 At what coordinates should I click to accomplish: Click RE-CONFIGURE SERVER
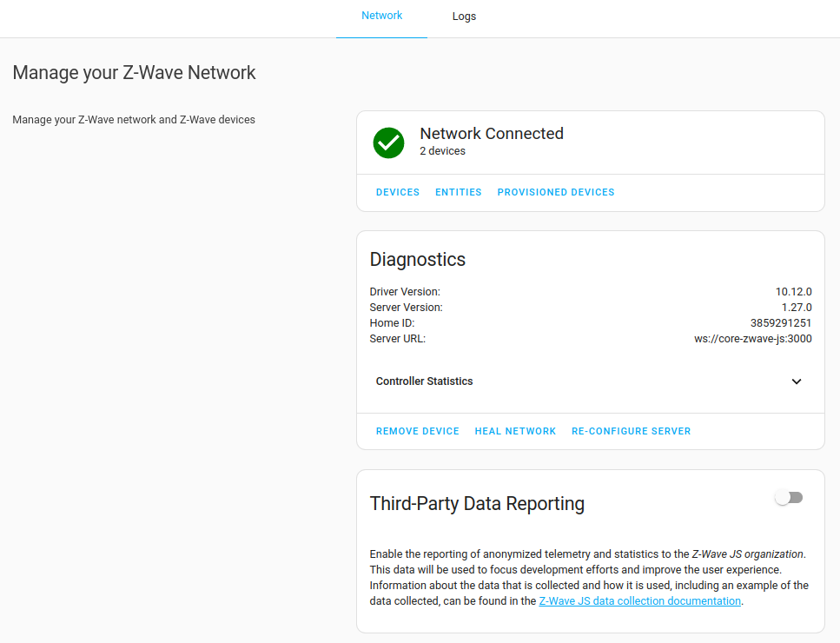631,431
